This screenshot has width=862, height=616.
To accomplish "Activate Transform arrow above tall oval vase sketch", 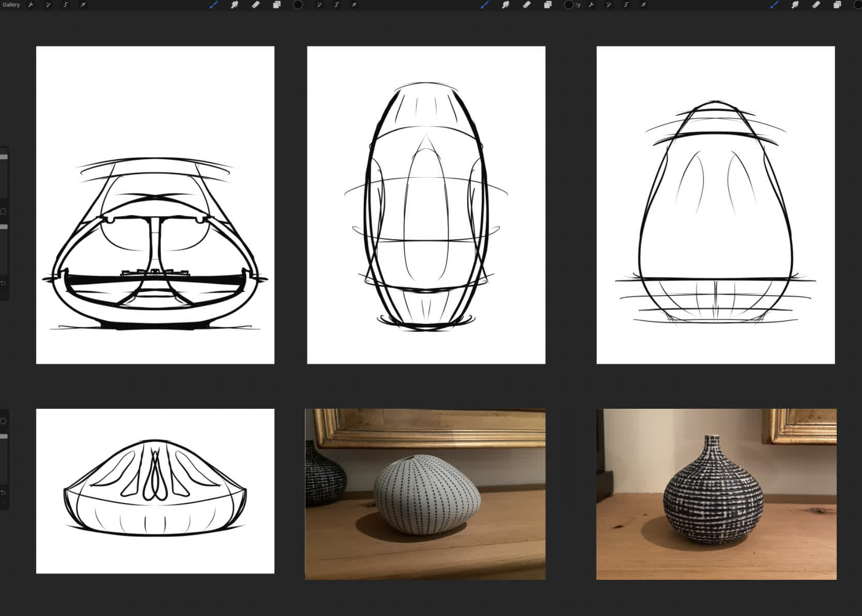I will 354,5.
